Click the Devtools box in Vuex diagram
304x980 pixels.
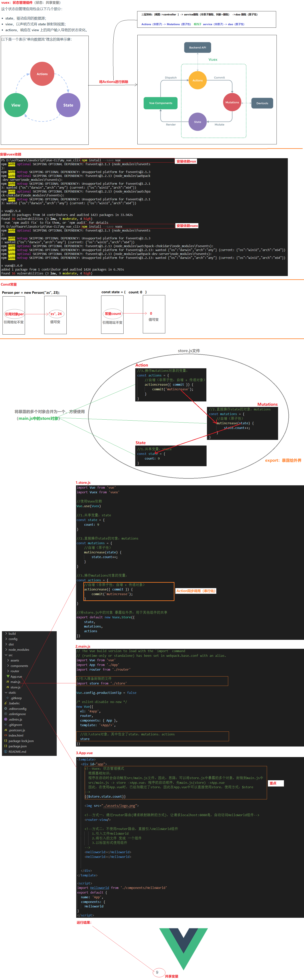(x=262, y=103)
